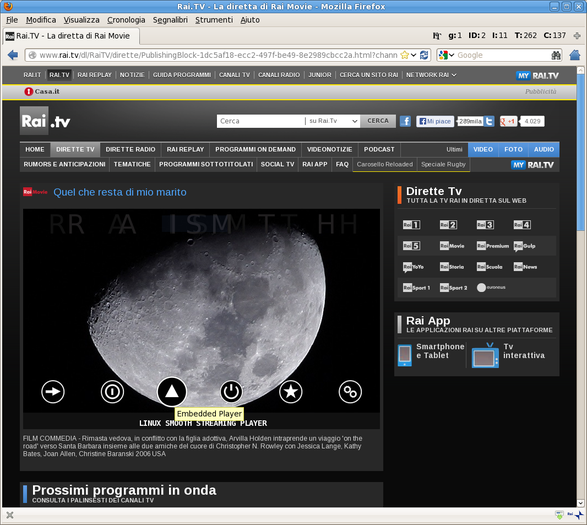Open the Cronologia menu
The image size is (587, 525).
[x=126, y=20]
